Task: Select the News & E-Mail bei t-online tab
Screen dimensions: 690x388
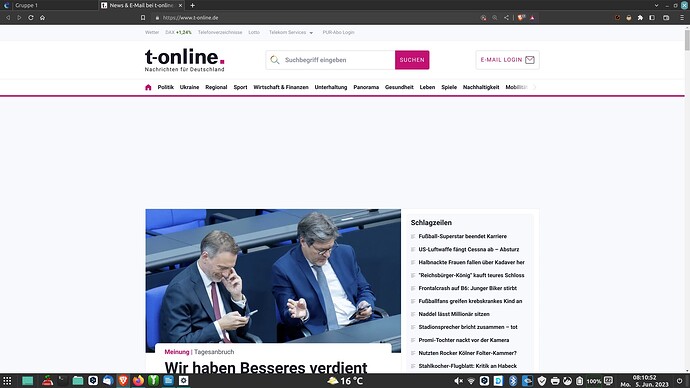Action: click(x=141, y=5)
